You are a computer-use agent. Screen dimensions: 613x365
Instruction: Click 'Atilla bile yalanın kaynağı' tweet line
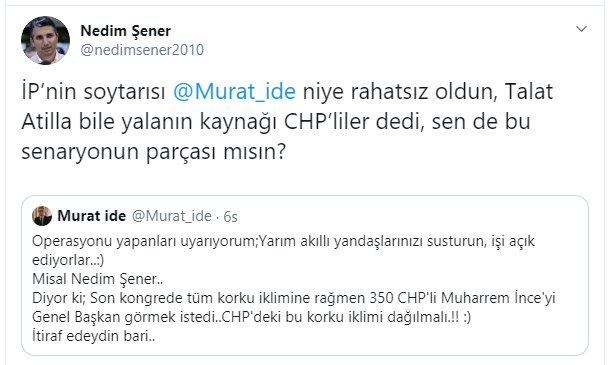click(x=276, y=122)
